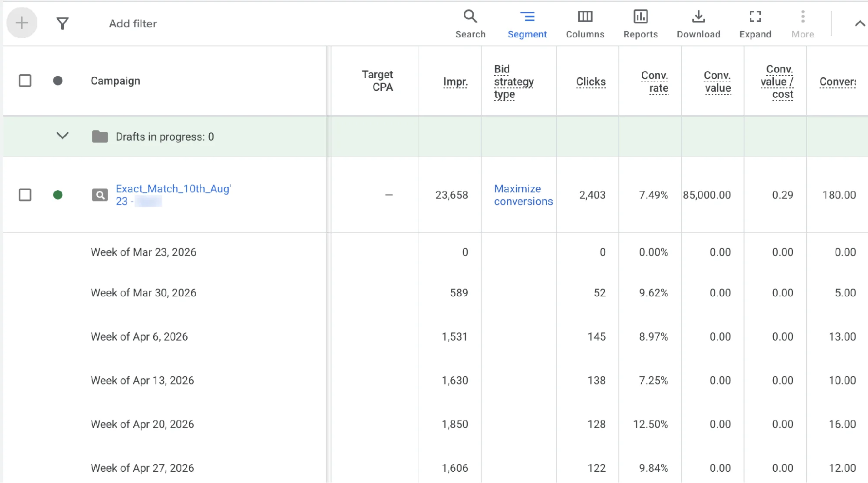Select the Week of Mar 30, 2026 row
The width and height of the screenshot is (868, 483).
143,293
